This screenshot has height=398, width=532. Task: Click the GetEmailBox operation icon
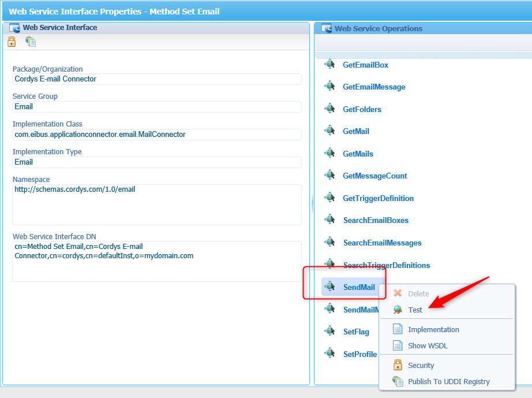tap(330, 64)
